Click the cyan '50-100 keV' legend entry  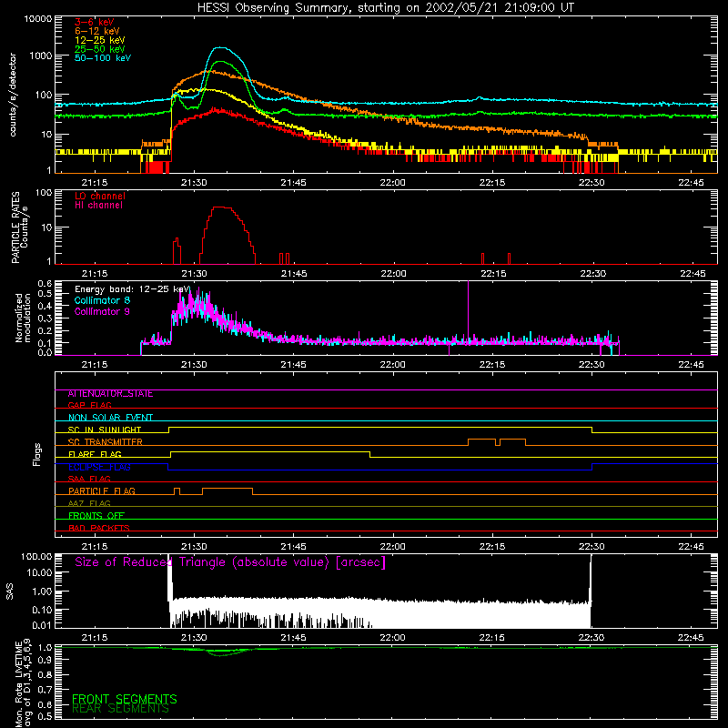click(103, 58)
